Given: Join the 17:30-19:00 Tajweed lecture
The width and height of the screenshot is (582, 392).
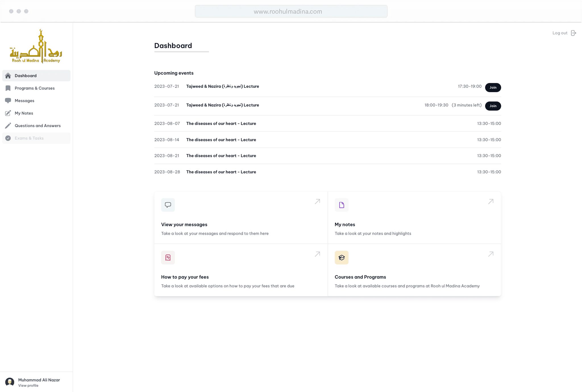Looking at the screenshot, I should (x=493, y=87).
